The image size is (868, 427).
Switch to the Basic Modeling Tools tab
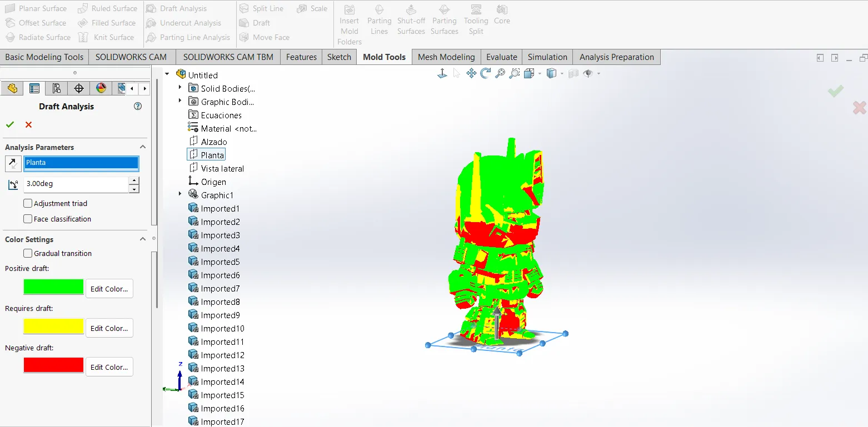[x=44, y=57]
